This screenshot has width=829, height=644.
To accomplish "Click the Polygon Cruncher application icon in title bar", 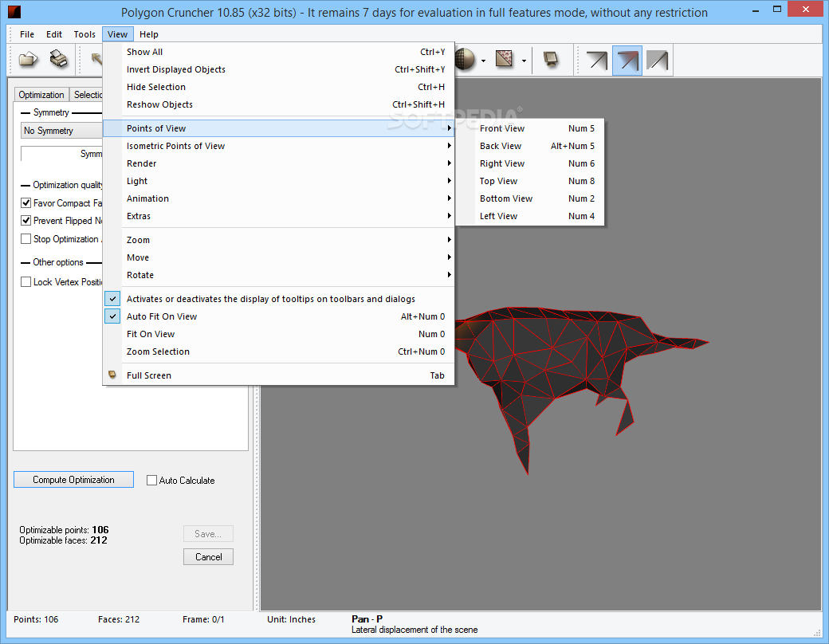I will click(14, 12).
